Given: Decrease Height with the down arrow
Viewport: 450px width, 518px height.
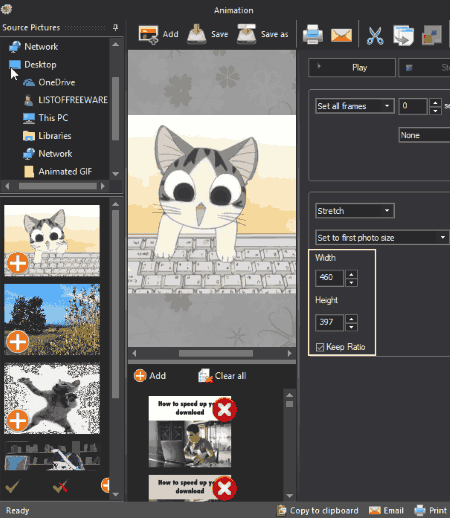Looking at the screenshot, I should pos(351,327).
